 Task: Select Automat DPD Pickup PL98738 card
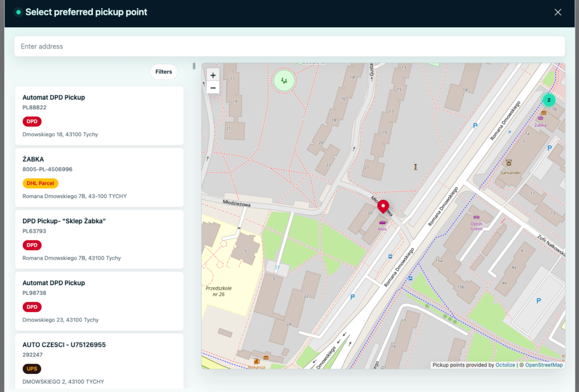coord(100,301)
